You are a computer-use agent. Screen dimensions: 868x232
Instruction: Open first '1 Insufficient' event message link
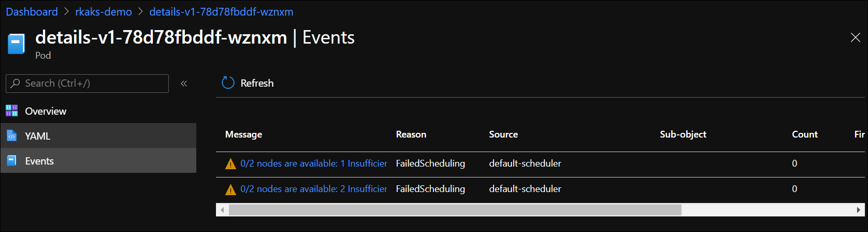313,163
